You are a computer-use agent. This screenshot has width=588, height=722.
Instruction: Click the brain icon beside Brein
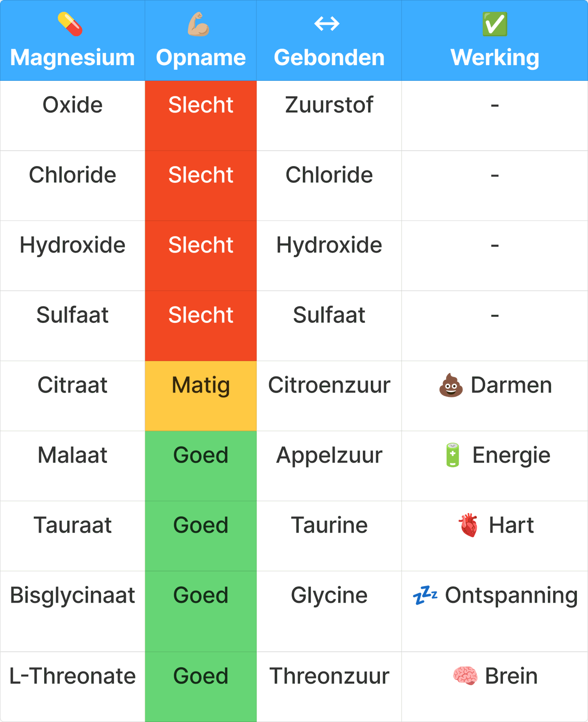[x=465, y=676]
